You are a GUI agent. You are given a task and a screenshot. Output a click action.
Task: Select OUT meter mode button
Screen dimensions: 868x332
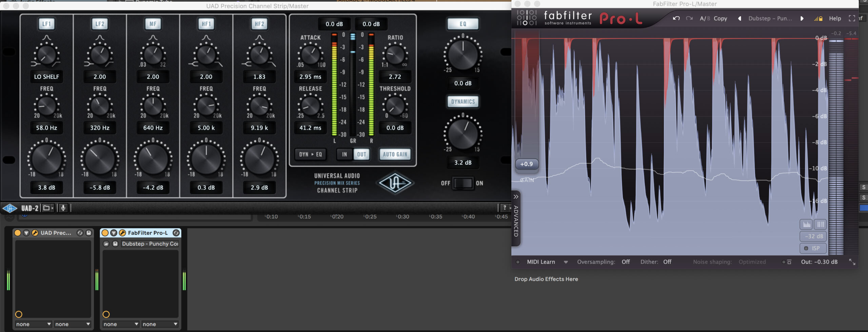coord(361,154)
